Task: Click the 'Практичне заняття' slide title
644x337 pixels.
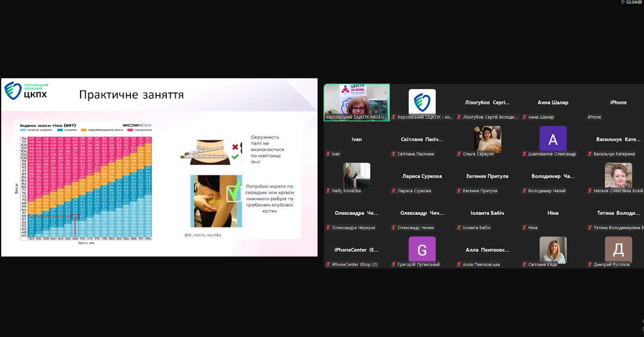Action: point(131,95)
